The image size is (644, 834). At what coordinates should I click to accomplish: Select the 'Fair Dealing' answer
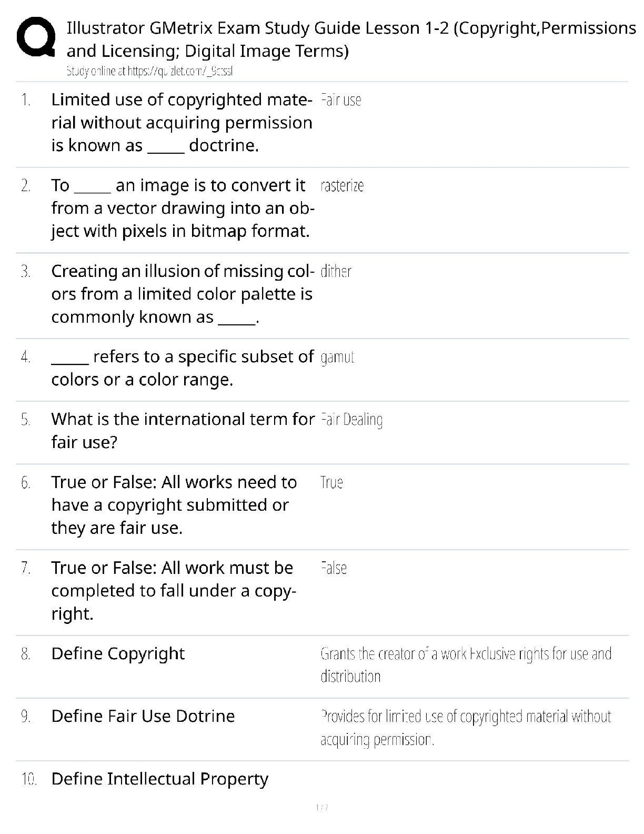(x=351, y=420)
